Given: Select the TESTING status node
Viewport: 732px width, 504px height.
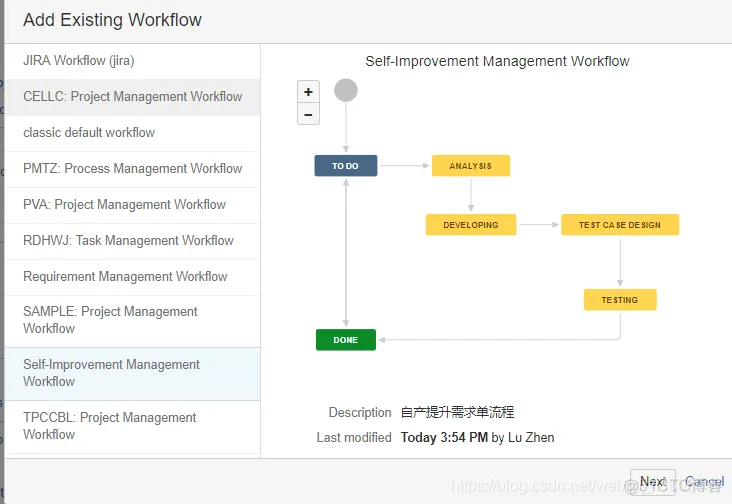Looking at the screenshot, I should (619, 300).
